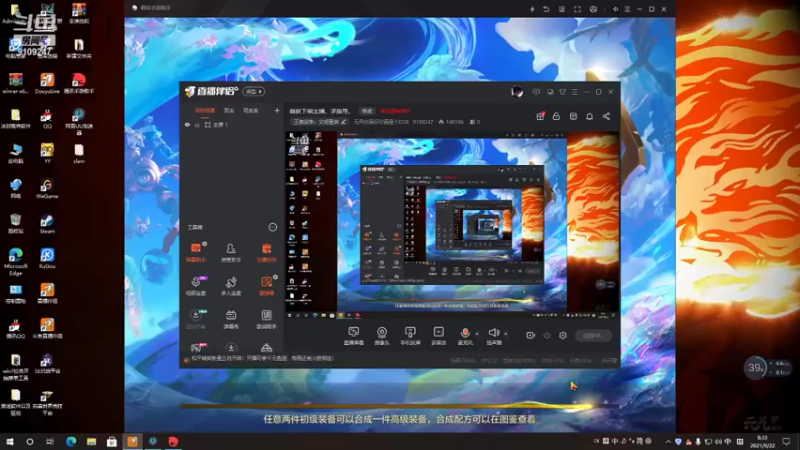
Task: Open File Explorer from the taskbar
Action: [91, 441]
